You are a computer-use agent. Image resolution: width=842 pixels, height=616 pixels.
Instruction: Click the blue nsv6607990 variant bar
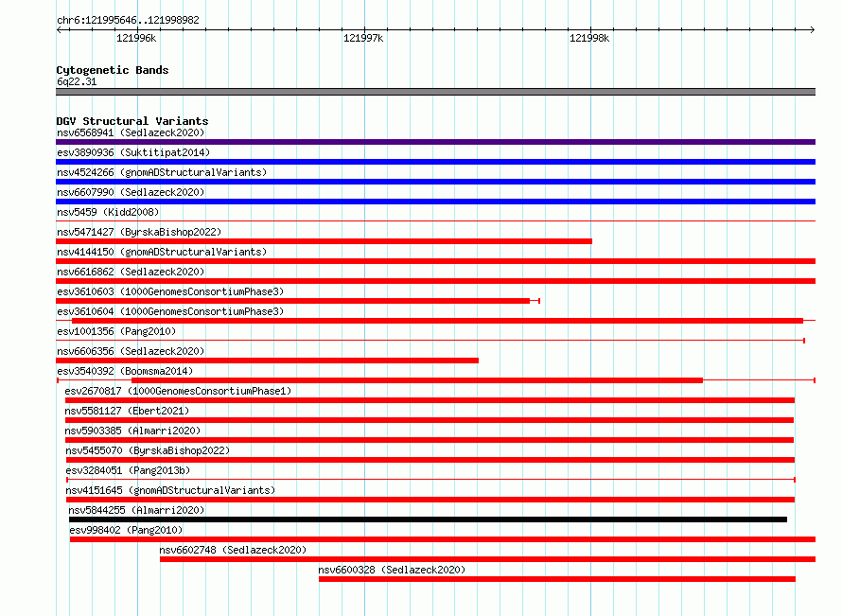click(435, 202)
